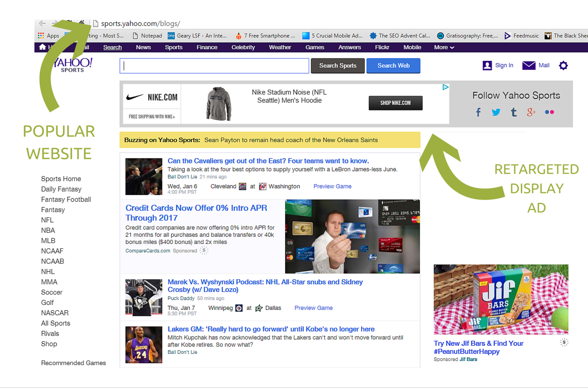
Task: Open the 5 Crucial Mobile Ad bookmark
Action: [x=332, y=35]
